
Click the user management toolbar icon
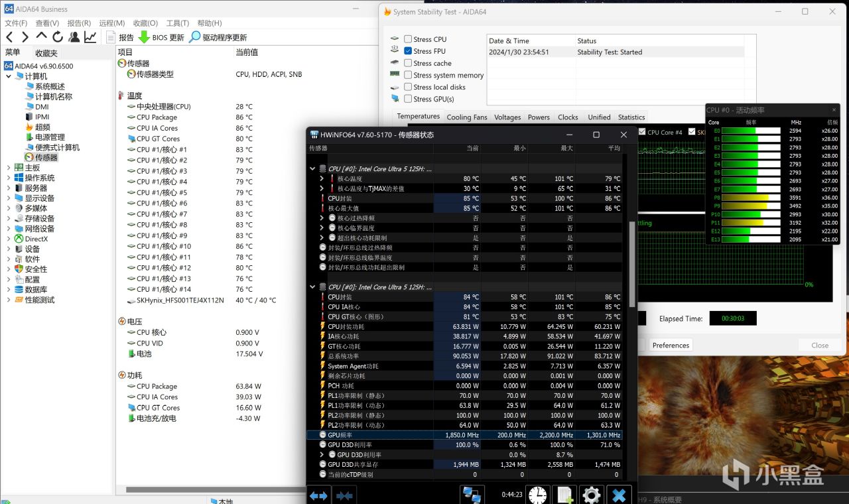click(x=74, y=37)
